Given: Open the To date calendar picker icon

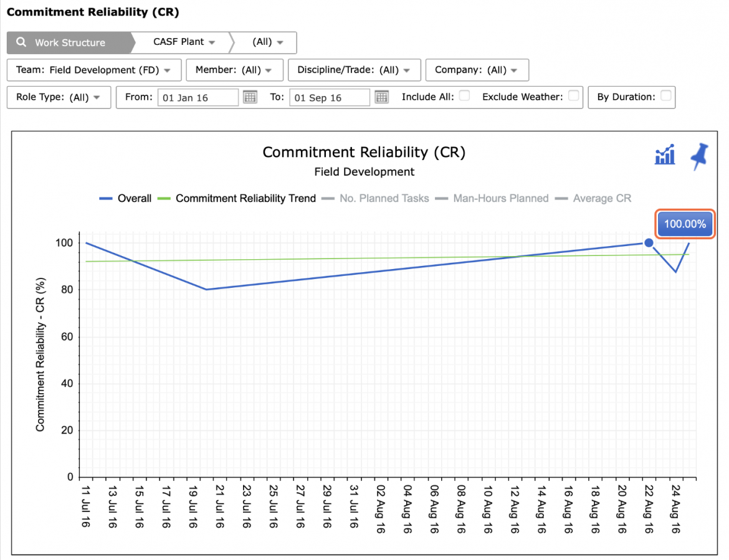Looking at the screenshot, I should click(382, 97).
